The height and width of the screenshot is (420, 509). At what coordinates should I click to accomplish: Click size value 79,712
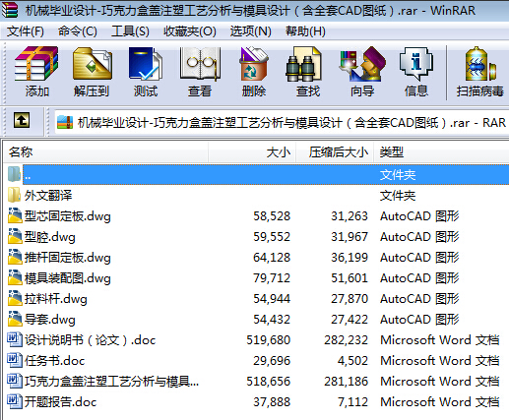(x=272, y=278)
